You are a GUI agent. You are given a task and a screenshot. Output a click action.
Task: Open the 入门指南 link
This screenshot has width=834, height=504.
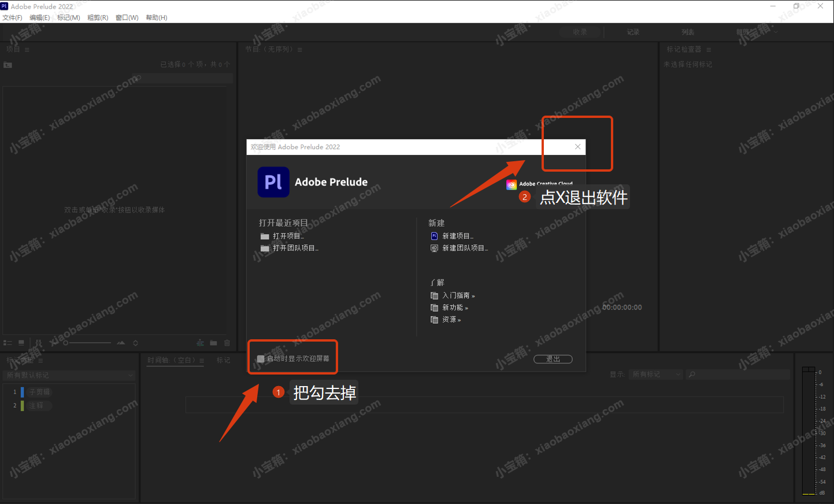[x=458, y=295]
